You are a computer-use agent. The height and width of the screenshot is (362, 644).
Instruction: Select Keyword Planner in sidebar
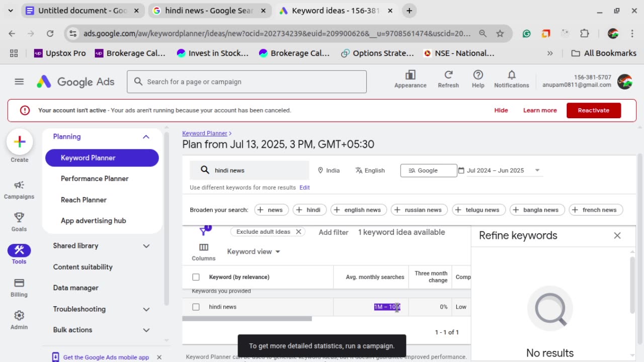(x=102, y=158)
